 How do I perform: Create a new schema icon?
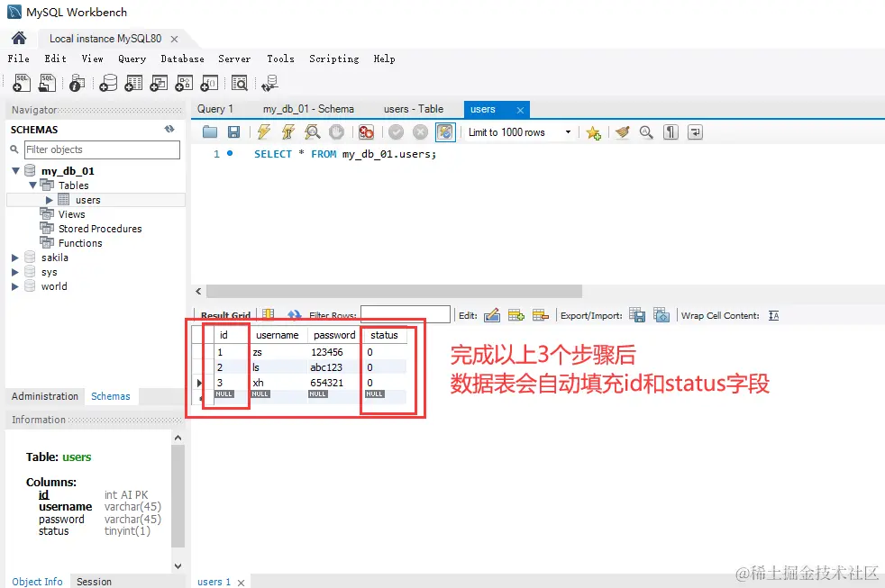point(108,84)
